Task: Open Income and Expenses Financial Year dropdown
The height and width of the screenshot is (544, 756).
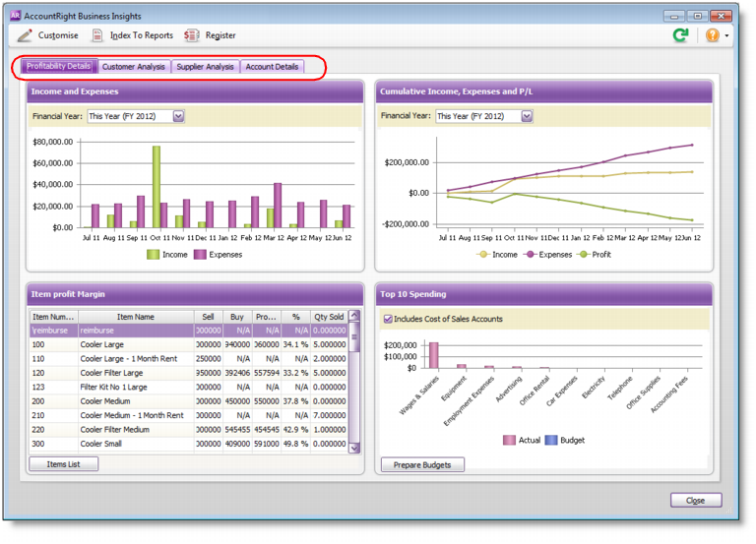Action: [178, 116]
